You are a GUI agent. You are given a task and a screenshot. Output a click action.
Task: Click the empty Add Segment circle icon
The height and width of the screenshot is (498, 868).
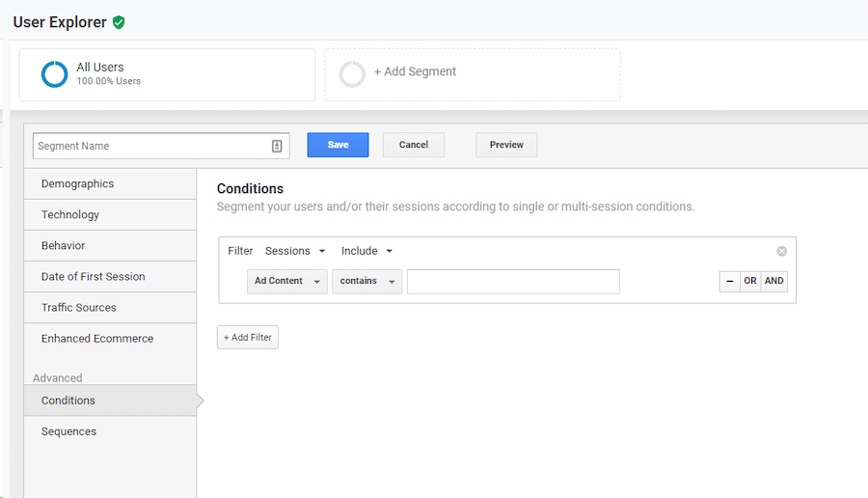pyautogui.click(x=352, y=74)
